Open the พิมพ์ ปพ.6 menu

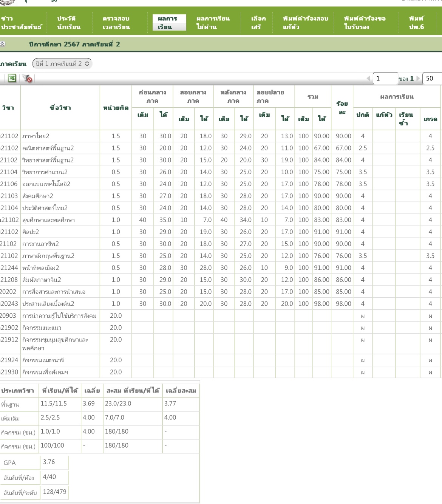[416, 23]
